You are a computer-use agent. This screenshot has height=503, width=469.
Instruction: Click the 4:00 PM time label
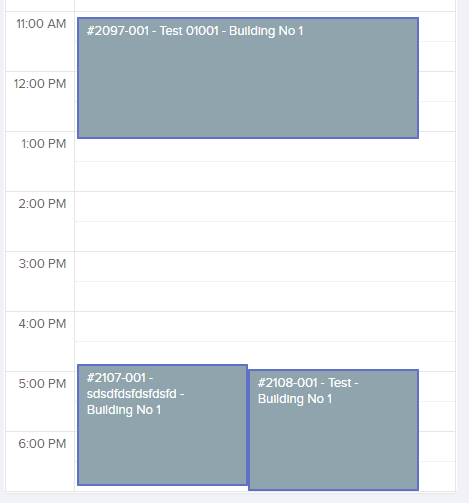click(x=42, y=324)
